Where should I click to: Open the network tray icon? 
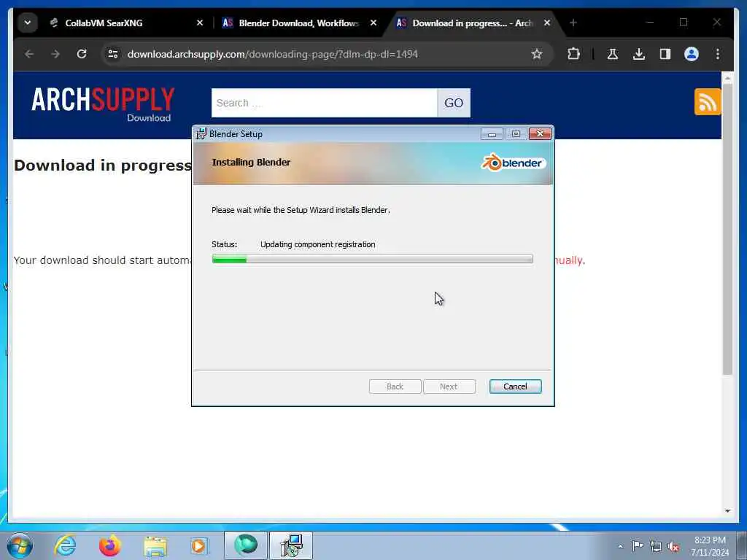tap(656, 546)
